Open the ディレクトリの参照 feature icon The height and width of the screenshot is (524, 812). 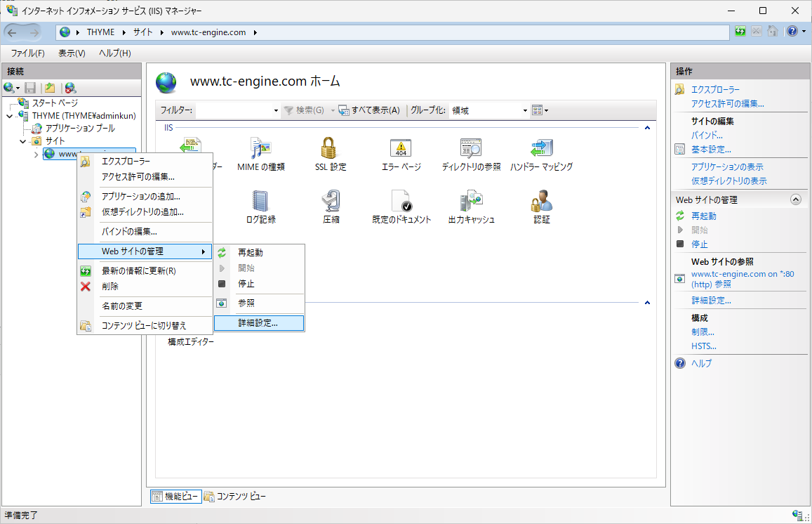point(471,154)
